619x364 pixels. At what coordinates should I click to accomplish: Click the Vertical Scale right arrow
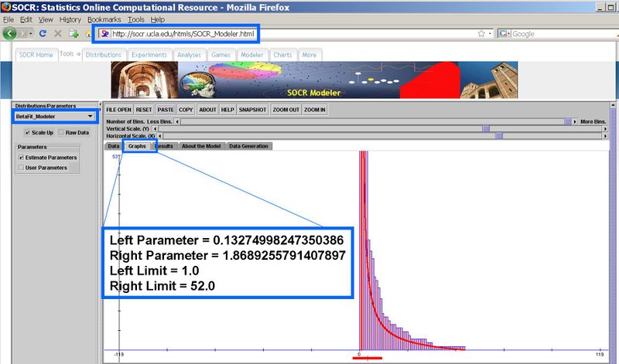click(605, 129)
